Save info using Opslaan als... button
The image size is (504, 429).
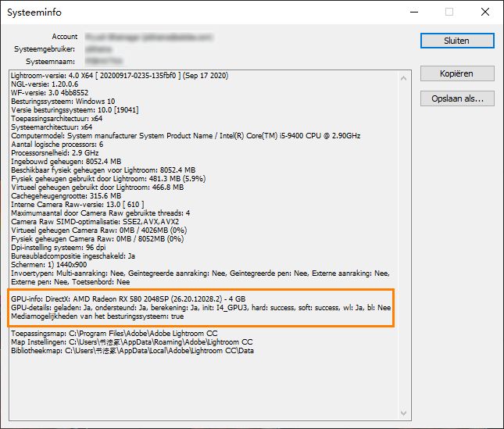(457, 98)
